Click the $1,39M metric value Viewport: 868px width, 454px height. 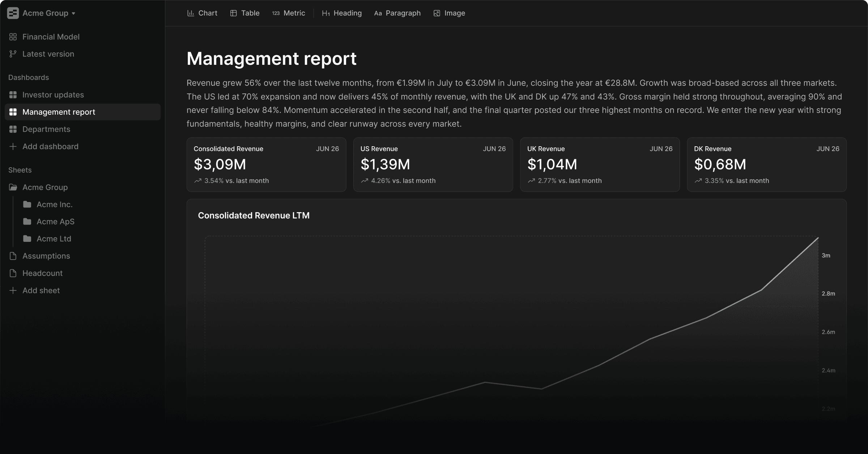coord(385,164)
